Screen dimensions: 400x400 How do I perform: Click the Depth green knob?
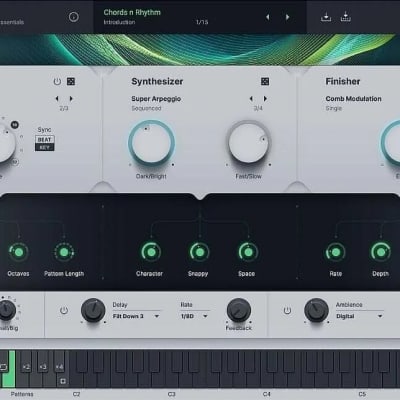[x=381, y=252]
